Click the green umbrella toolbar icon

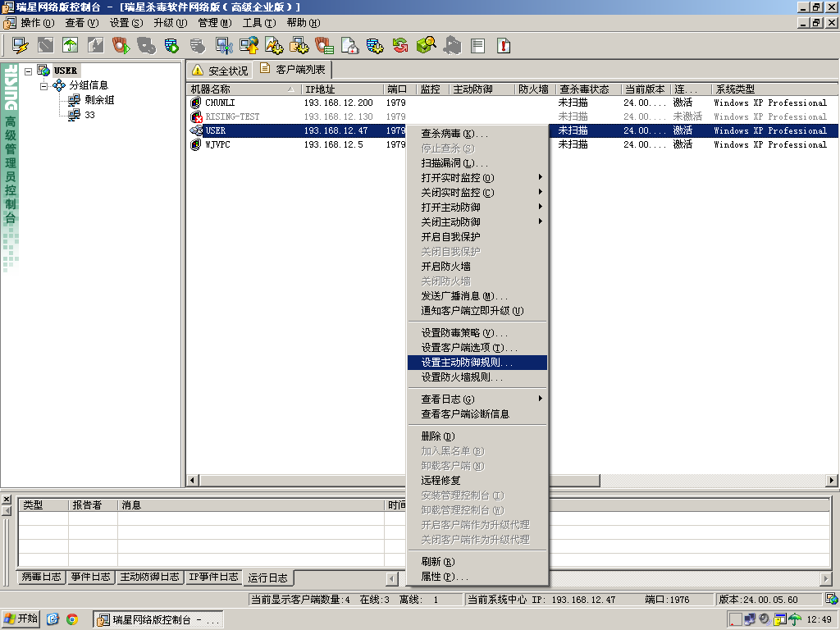[71, 45]
